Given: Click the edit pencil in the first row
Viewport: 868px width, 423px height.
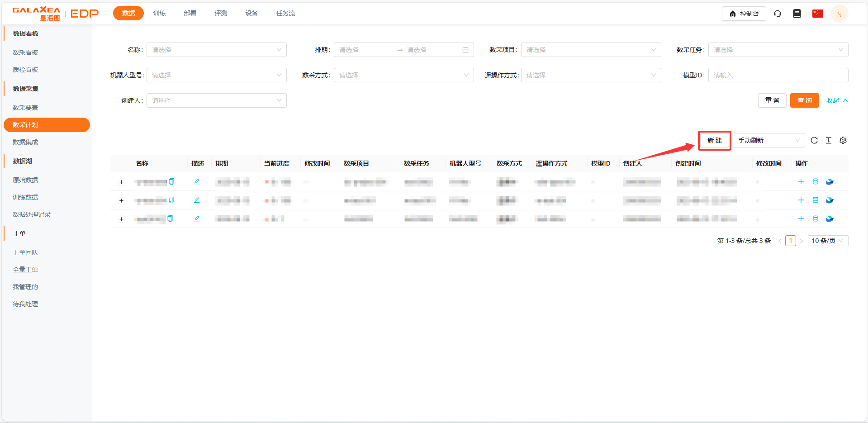Looking at the screenshot, I should (197, 181).
